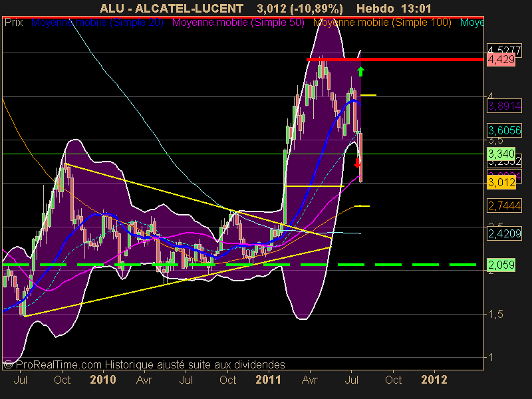Click the green 2,059 support tag

[x=501, y=265]
